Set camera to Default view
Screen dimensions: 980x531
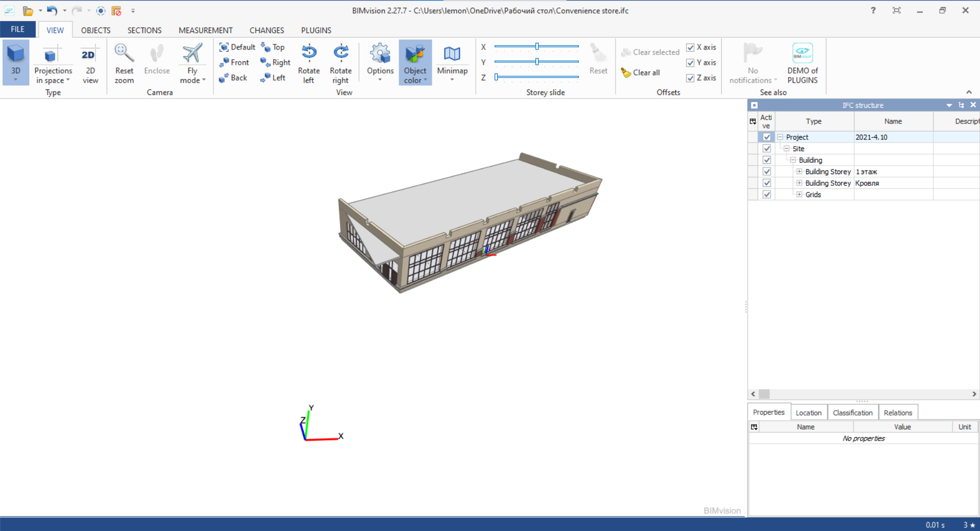[237, 47]
